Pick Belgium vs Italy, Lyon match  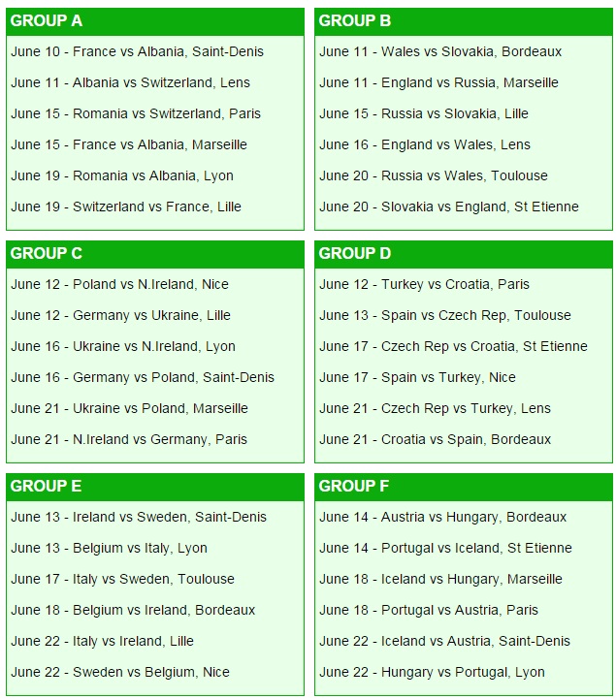coord(110,549)
